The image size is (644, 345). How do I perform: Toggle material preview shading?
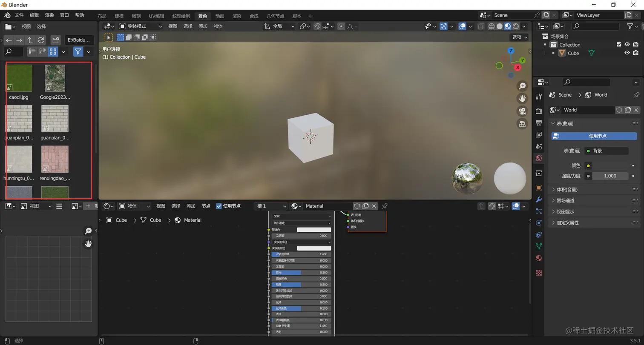coord(508,26)
